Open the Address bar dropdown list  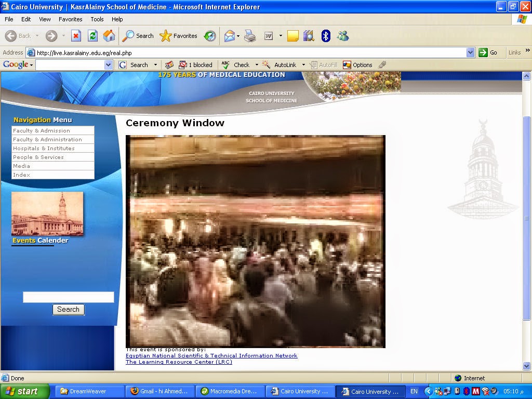point(470,52)
